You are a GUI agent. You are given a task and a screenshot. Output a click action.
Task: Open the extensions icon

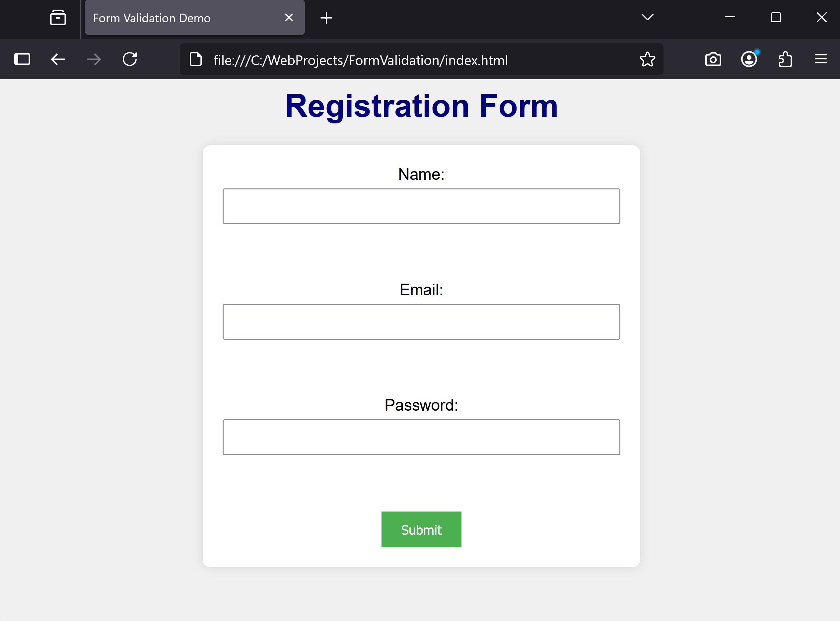pyautogui.click(x=785, y=59)
